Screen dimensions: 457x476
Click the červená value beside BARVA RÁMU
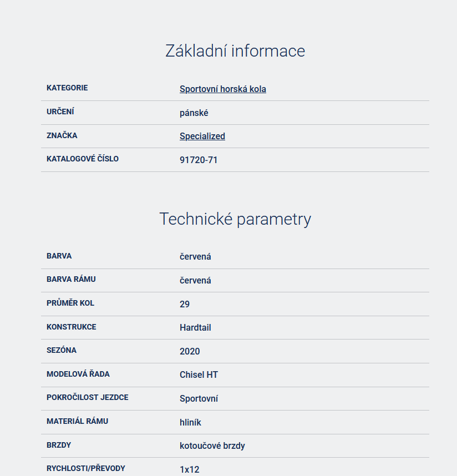click(195, 280)
